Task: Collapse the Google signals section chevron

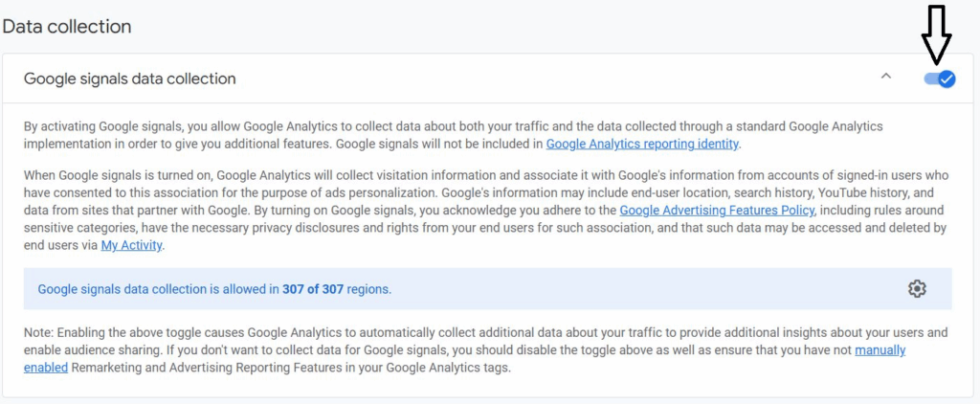Action: (x=885, y=77)
